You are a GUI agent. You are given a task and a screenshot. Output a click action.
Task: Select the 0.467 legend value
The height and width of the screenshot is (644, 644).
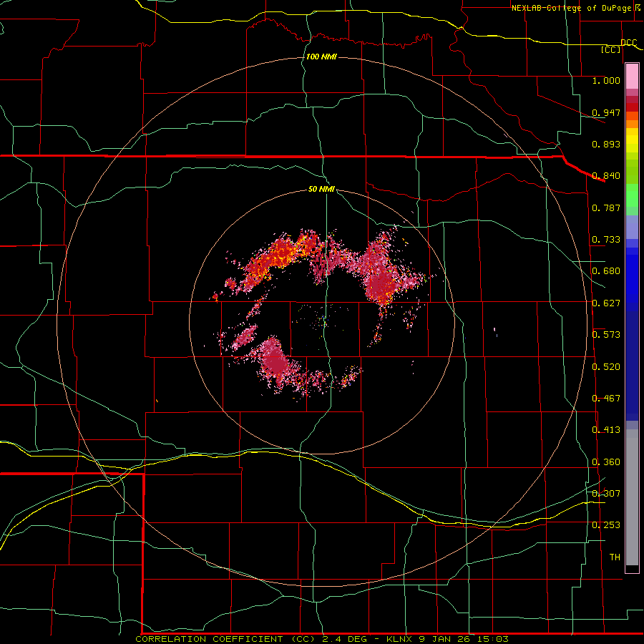606,399
